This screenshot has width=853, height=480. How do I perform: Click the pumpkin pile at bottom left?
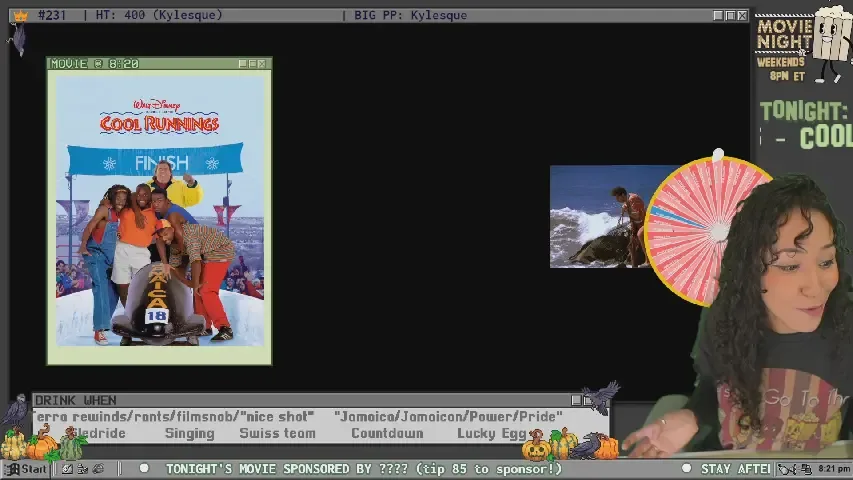tap(42, 443)
